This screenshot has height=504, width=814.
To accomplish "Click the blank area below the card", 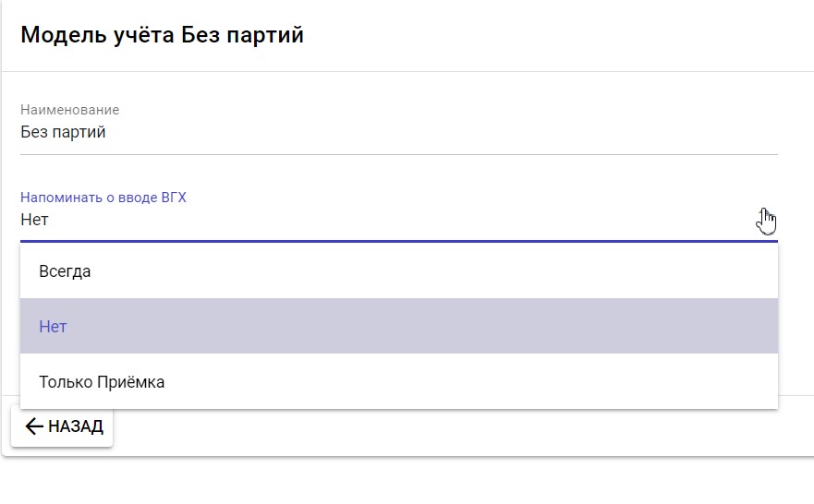I will [407, 482].
